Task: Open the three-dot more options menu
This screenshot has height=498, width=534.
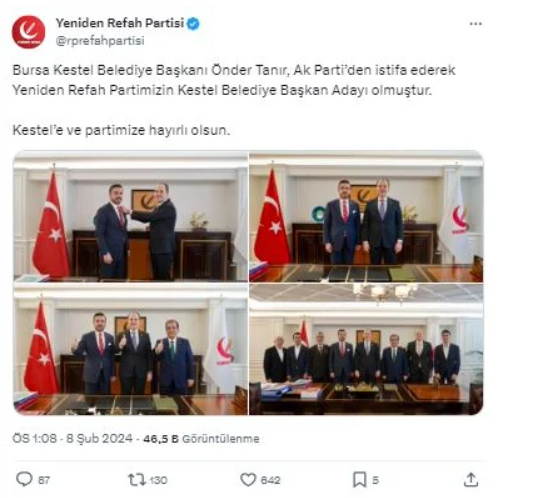Action: click(x=475, y=24)
